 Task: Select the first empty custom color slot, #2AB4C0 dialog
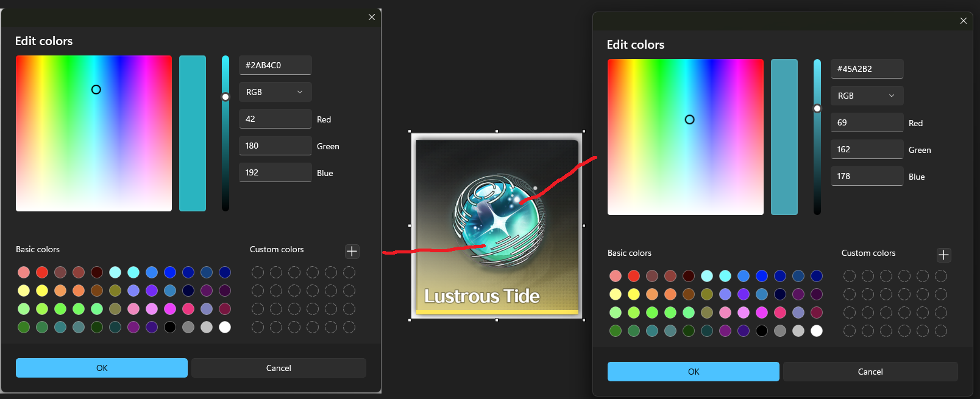[x=258, y=272]
